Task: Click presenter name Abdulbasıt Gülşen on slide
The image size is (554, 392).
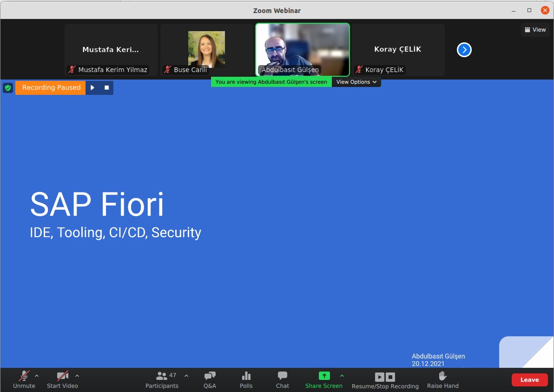Action: 438,356
